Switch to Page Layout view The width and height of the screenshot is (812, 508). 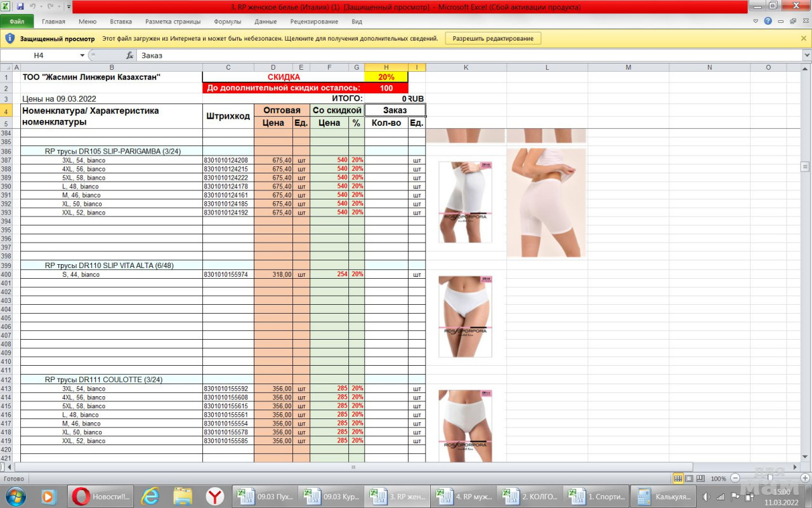[689, 478]
